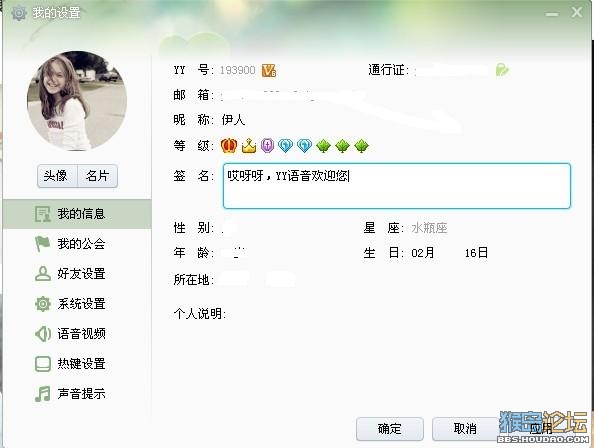Image resolution: width=594 pixels, height=448 pixels.
Task: Open 语音视频 settings
Action: point(77,334)
